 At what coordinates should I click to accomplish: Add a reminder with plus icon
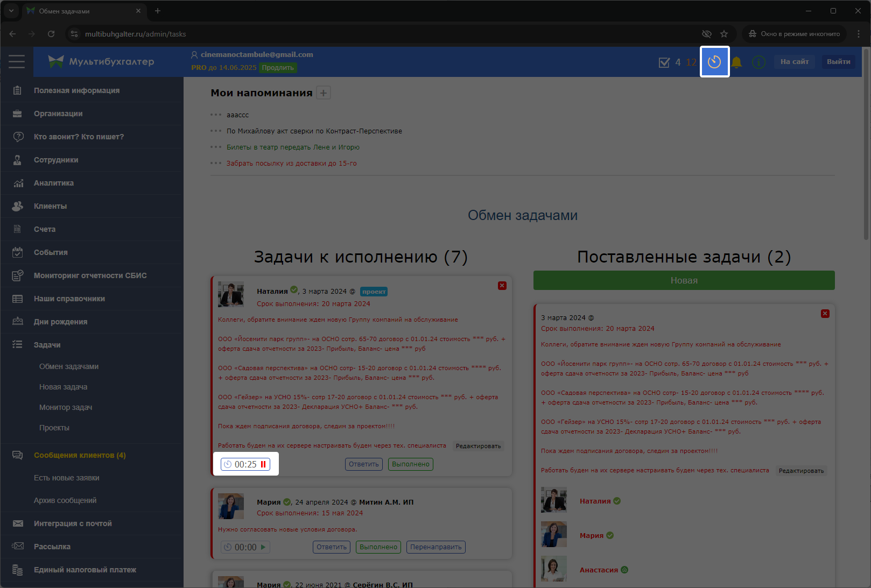[324, 93]
